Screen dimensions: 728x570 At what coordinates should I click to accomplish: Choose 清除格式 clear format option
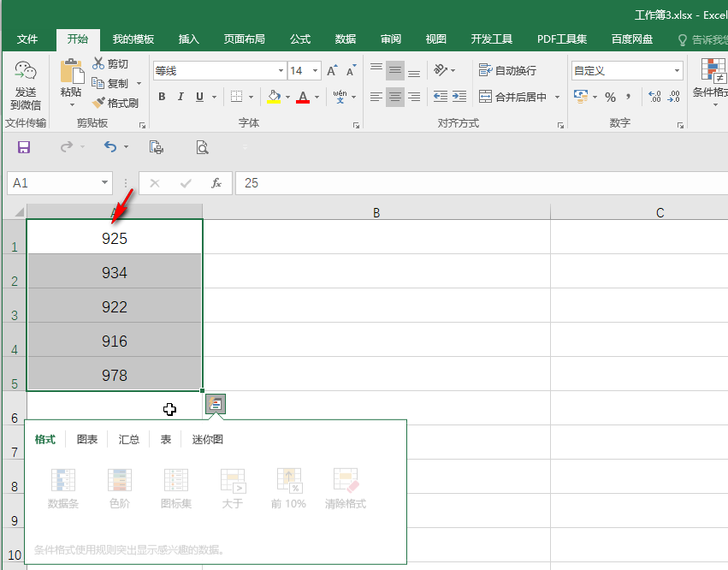click(x=346, y=488)
